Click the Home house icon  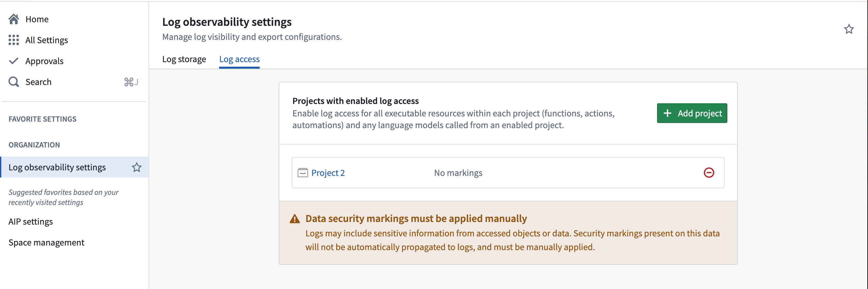[14, 19]
